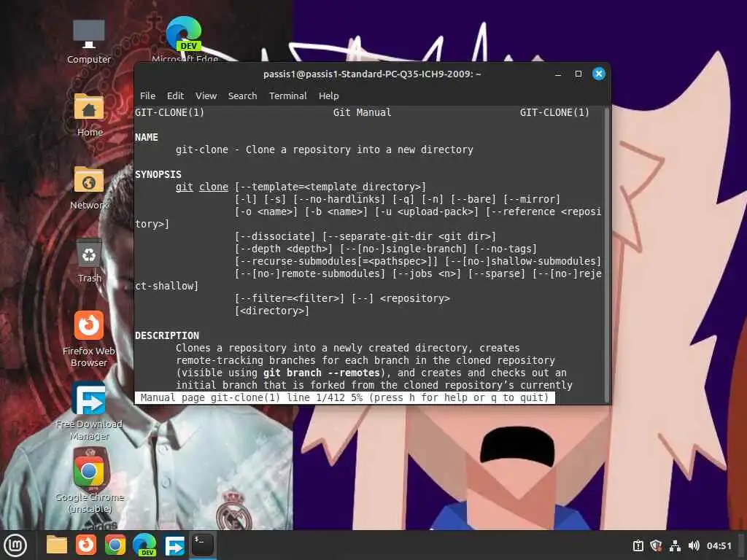Open the calendar from the 04:51 clock

(x=719, y=545)
